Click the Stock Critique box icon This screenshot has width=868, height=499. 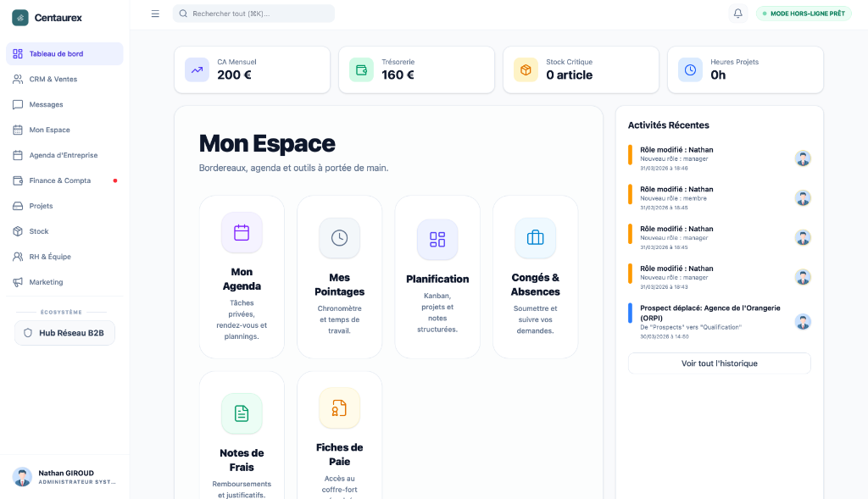pyautogui.click(x=526, y=69)
